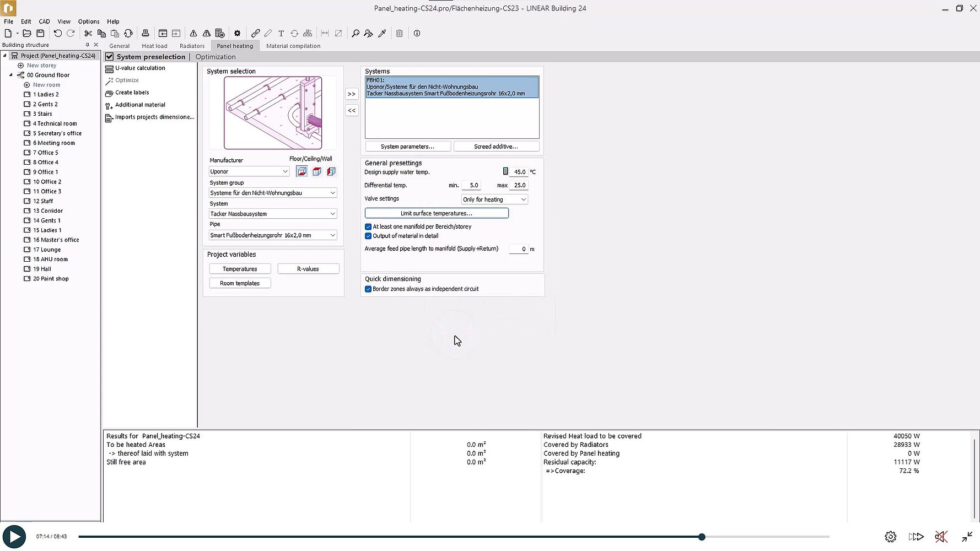Click the Open folder icon
This screenshot has width=980, height=551.
click(26, 34)
